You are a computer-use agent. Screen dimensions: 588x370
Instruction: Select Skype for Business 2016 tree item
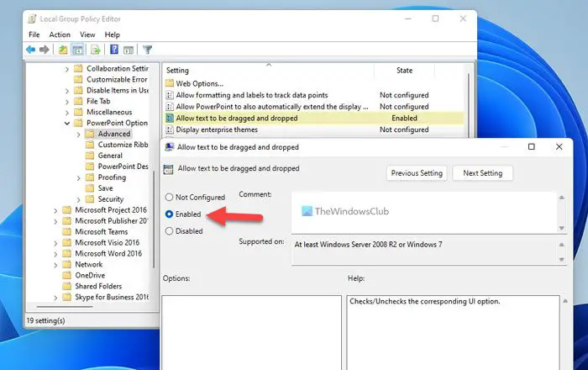click(112, 297)
